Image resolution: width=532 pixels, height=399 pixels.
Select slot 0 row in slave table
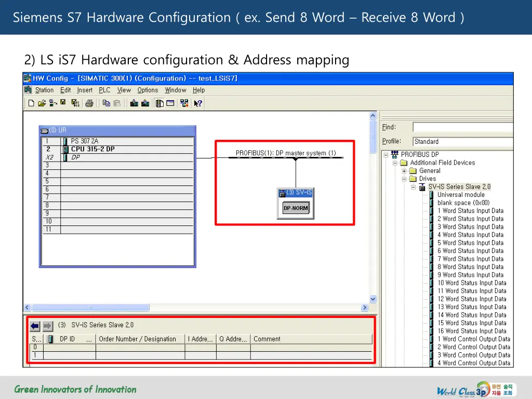201,348
